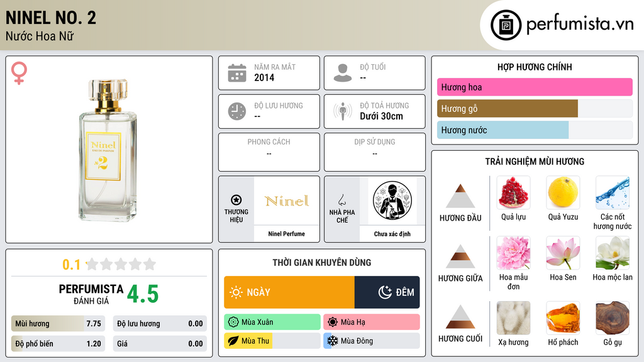Click the snowflake icon beside Mùa Đông

point(333,341)
